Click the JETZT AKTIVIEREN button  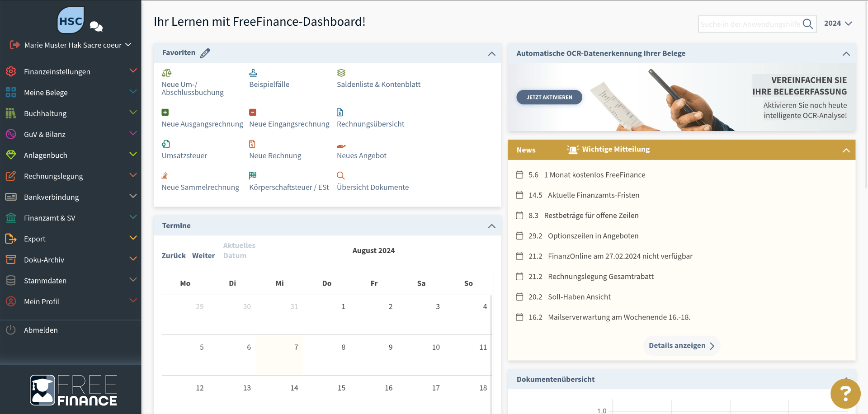click(x=549, y=97)
